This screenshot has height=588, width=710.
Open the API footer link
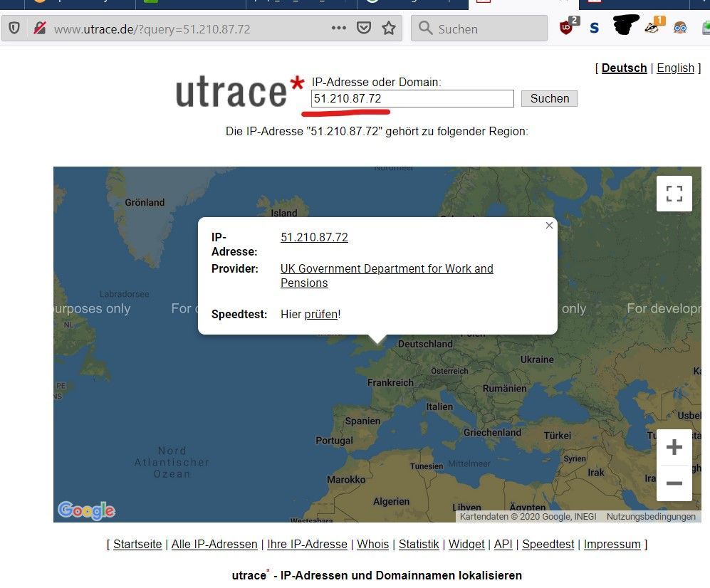(x=503, y=544)
